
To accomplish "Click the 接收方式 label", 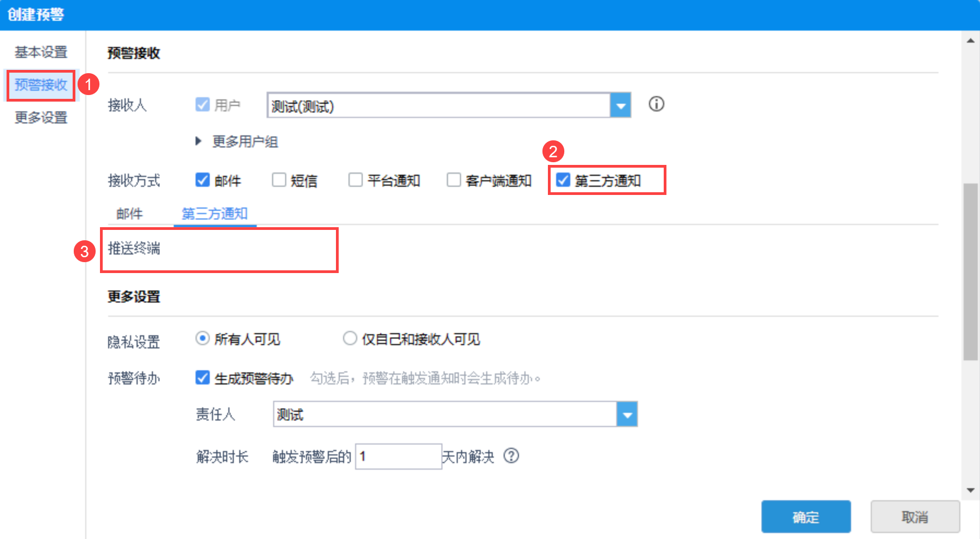I will tap(134, 180).
